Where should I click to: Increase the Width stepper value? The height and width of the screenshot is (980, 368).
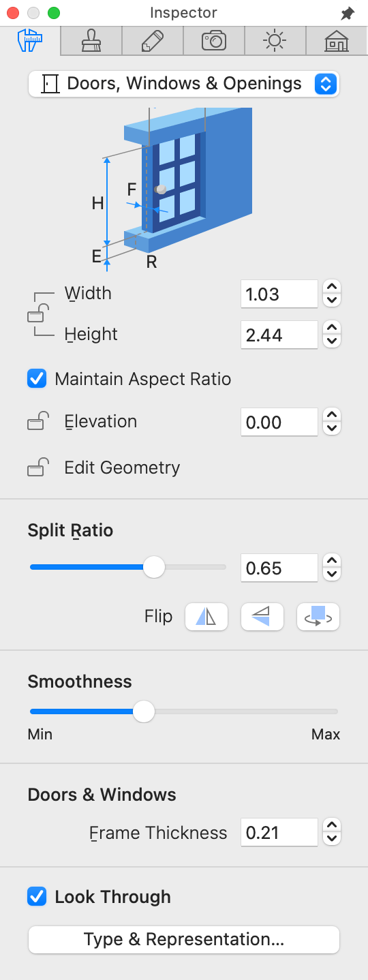(332, 287)
